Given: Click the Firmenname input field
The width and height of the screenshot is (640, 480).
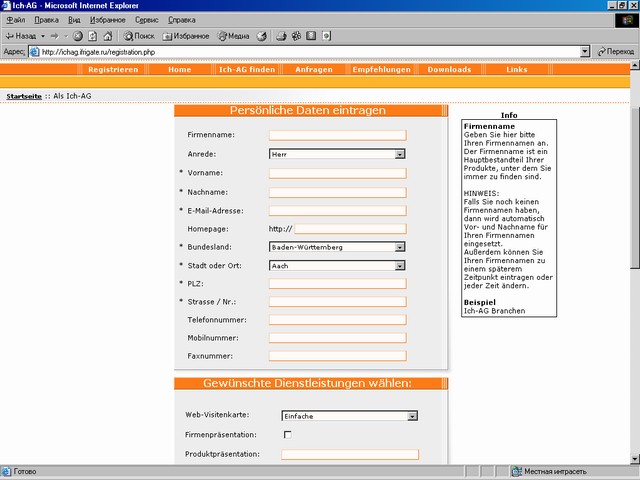Looking at the screenshot, I should click(x=338, y=135).
